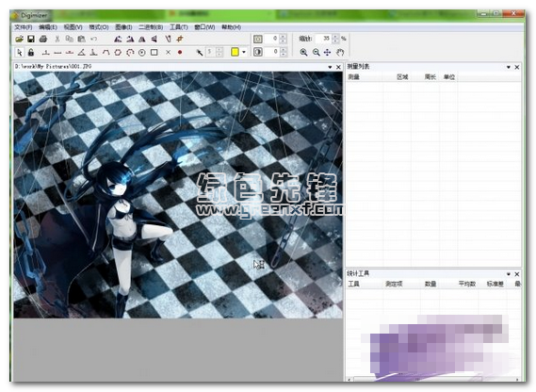
Task: Click the zoom percentage field showing 35
Action: (x=323, y=39)
